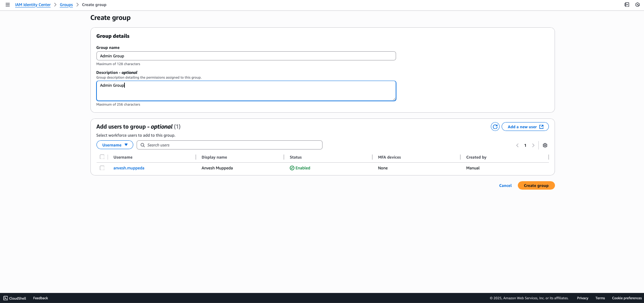The image size is (644, 303).
Task: Open the anvesh.muppeda user link
Action: (129, 168)
